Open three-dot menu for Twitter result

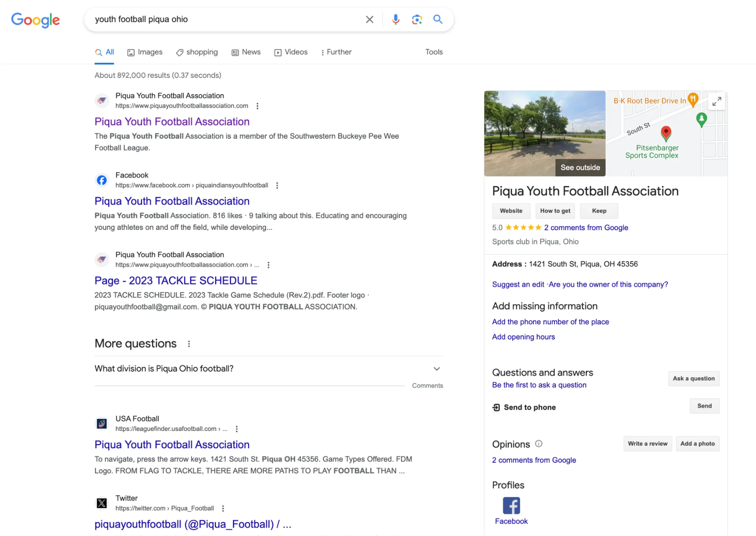[x=223, y=508]
